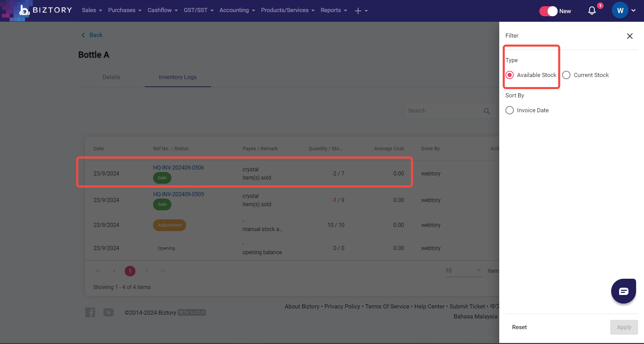Screen dimensions: 644x344
Task: Open the items-per-page dropdown
Action: point(464,271)
